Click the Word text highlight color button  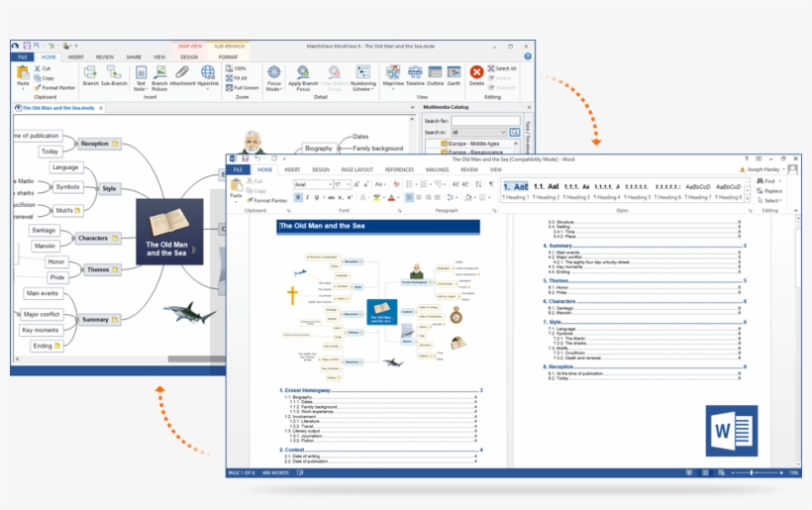376,197
